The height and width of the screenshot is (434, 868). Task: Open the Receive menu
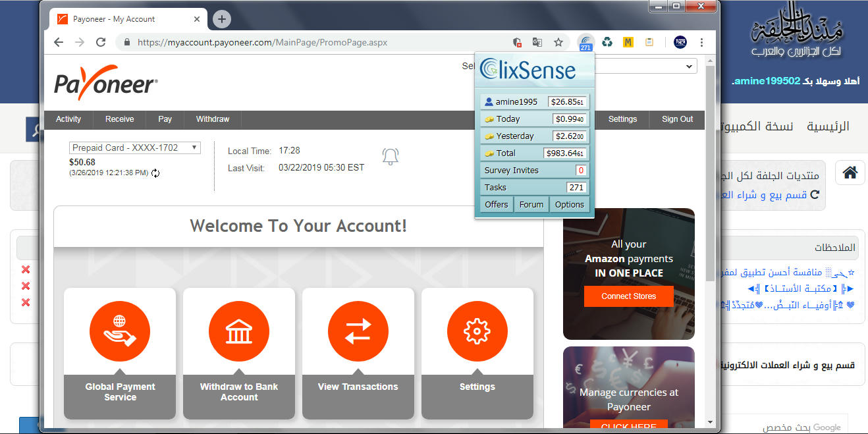(x=120, y=119)
